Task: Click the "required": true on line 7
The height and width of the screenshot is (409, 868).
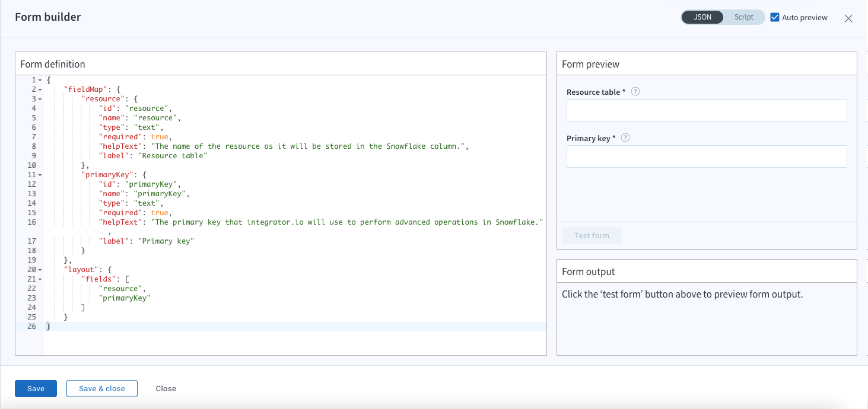Action: pyautogui.click(x=135, y=137)
